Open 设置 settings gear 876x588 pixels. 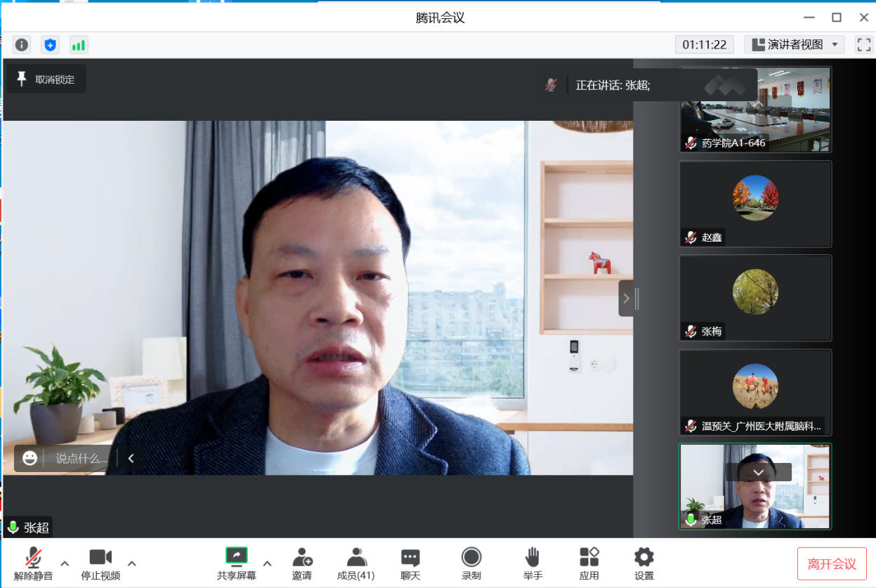tap(644, 564)
